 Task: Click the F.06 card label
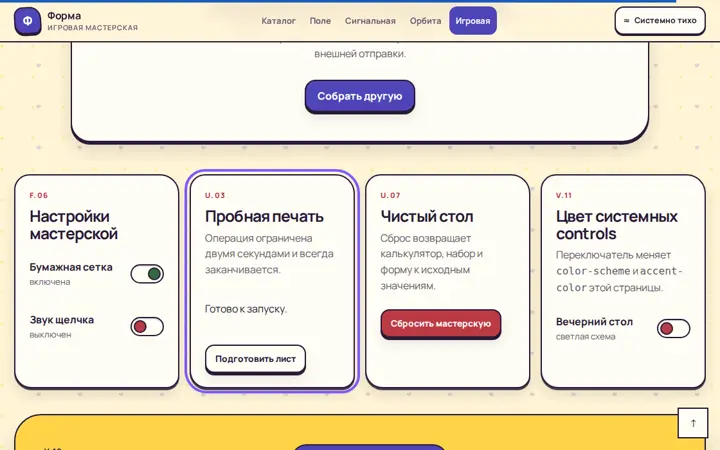pyautogui.click(x=39, y=196)
